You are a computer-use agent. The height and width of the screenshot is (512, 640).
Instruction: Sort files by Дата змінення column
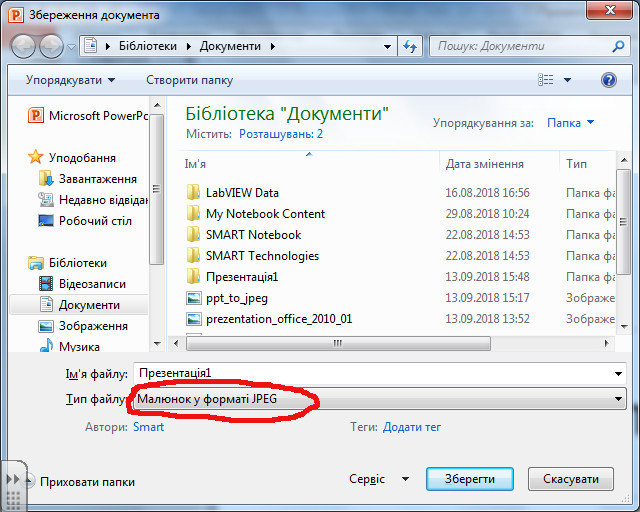(485, 164)
